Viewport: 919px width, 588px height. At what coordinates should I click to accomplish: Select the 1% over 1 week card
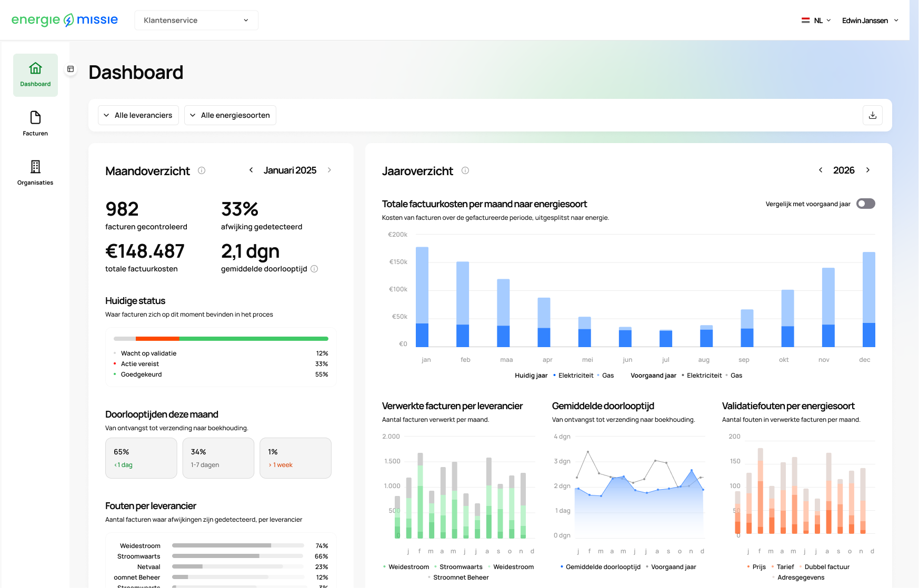[x=295, y=458]
